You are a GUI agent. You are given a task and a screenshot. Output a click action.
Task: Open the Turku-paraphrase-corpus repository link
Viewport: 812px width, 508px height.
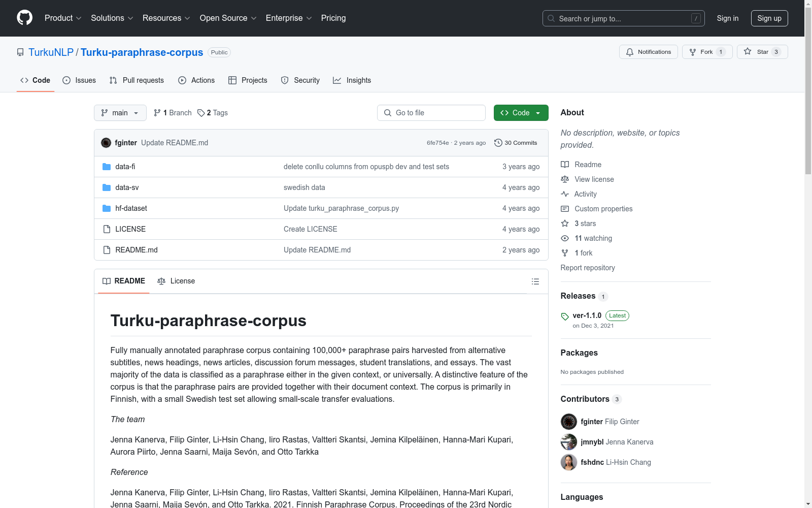pyautogui.click(x=142, y=52)
